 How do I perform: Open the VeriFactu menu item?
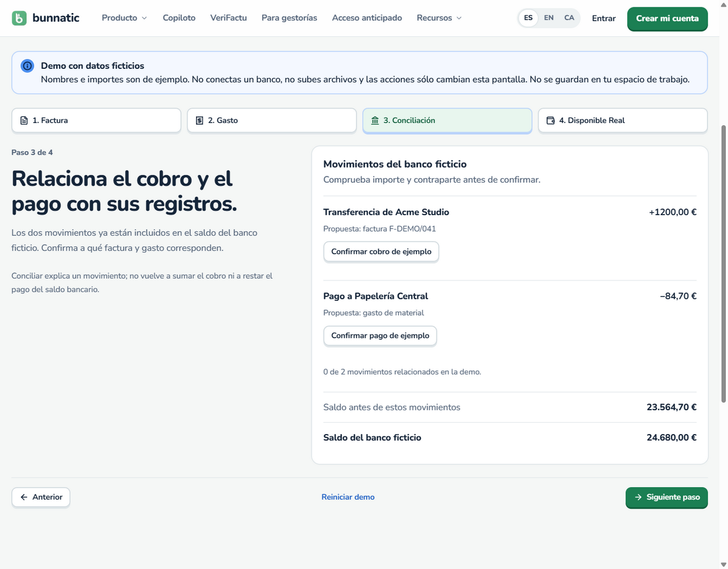click(x=229, y=18)
